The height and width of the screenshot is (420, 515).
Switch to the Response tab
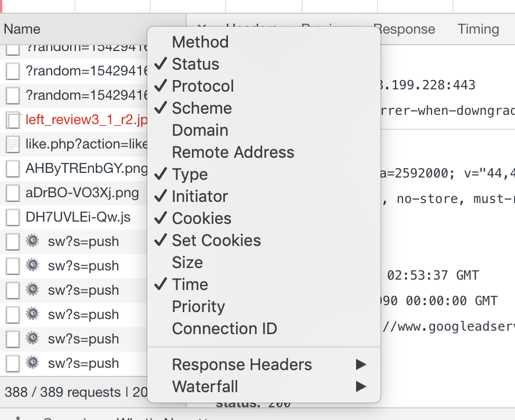pos(404,29)
